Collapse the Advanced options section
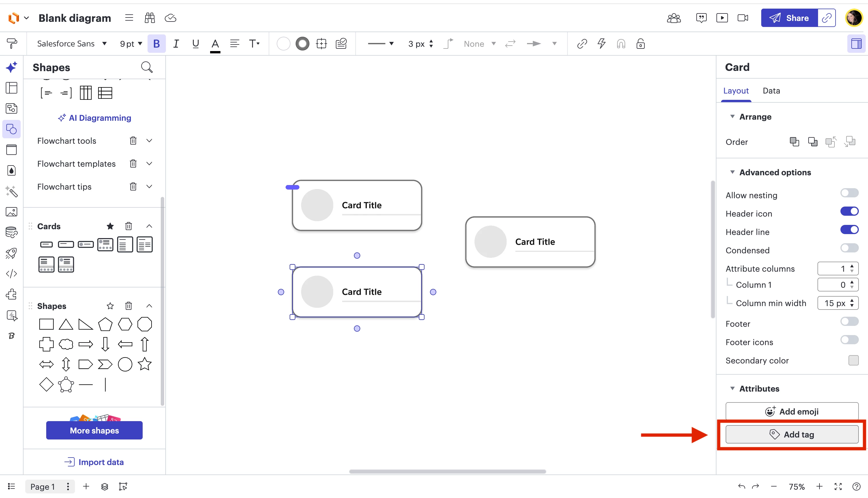 tap(732, 172)
